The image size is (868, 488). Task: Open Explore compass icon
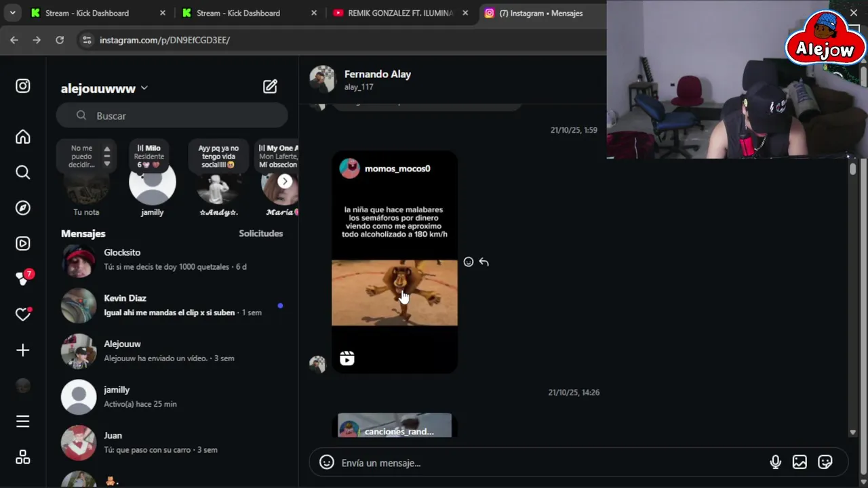(x=23, y=208)
